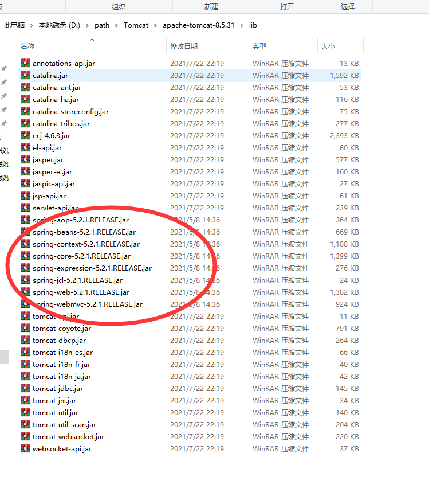Click the jasper.jar file icon
The height and width of the screenshot is (504, 429).
[x=26, y=159]
